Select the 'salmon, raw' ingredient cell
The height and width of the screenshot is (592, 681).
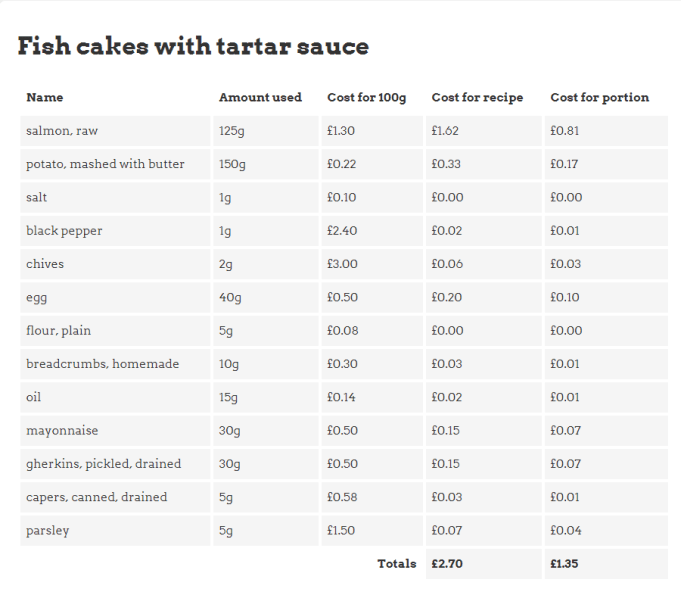(62, 131)
